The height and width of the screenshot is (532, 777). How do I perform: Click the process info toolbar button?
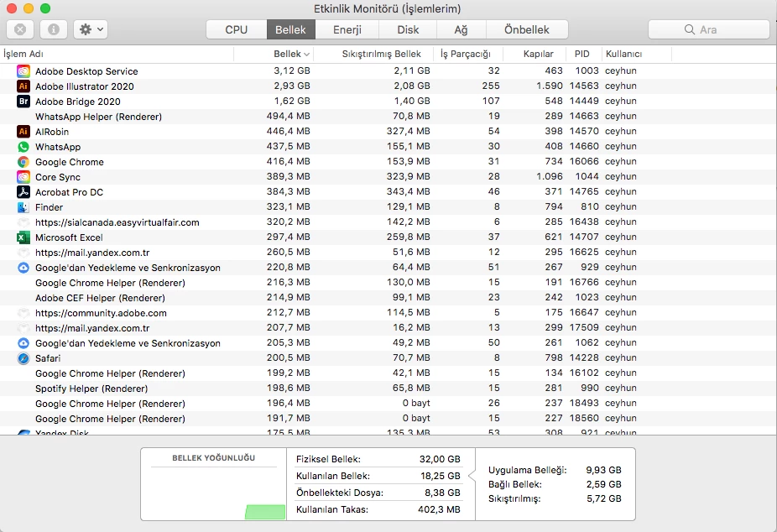[x=54, y=29]
